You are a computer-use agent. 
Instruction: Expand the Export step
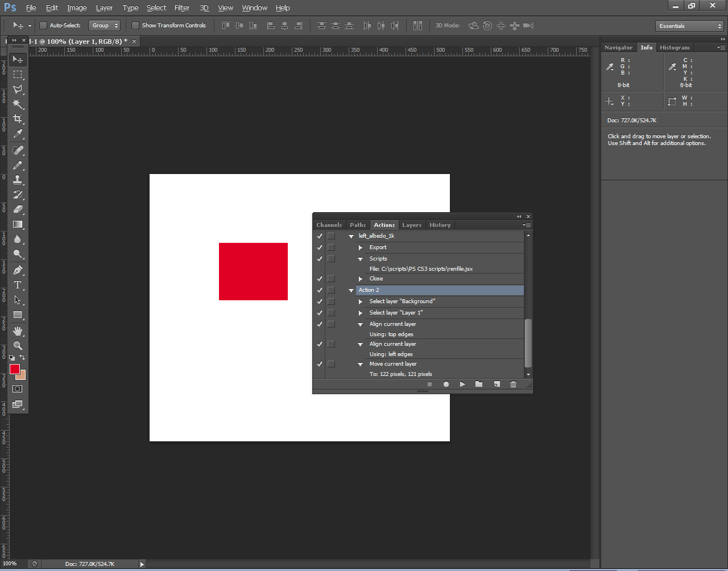pyautogui.click(x=361, y=247)
